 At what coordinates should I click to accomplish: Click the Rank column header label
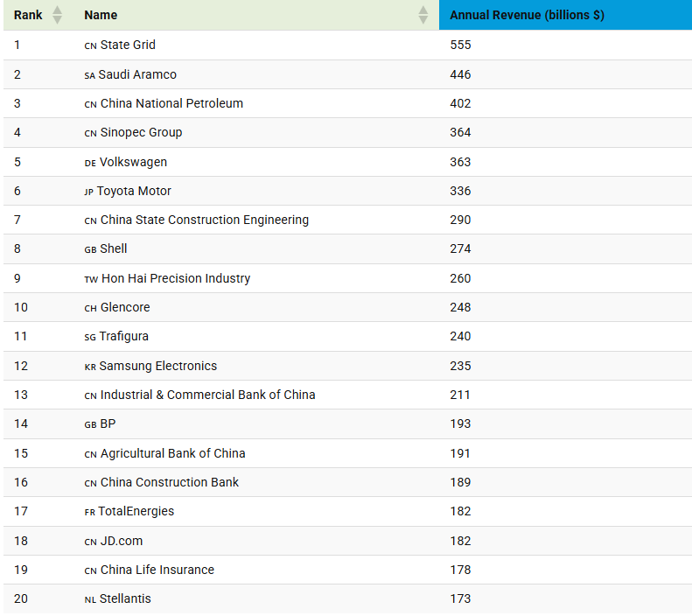click(28, 15)
